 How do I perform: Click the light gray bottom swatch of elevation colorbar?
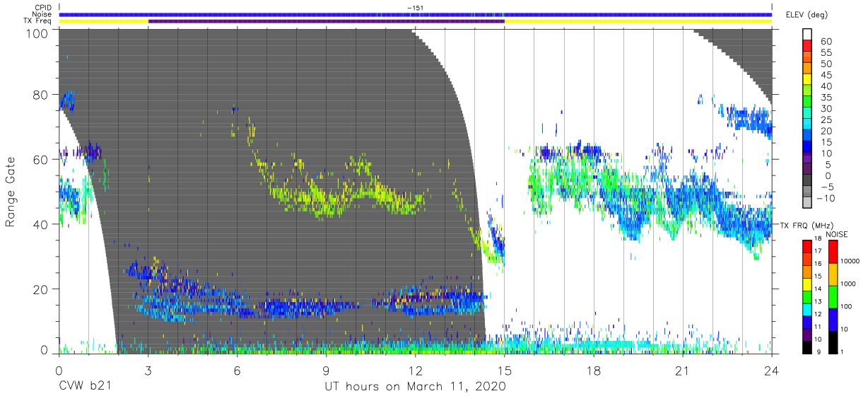[809, 203]
